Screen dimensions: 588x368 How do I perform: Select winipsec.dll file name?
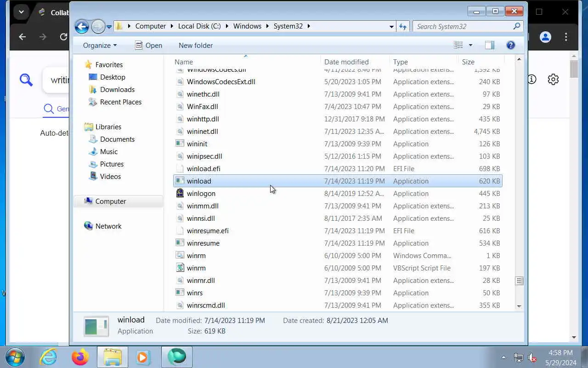[204, 156]
